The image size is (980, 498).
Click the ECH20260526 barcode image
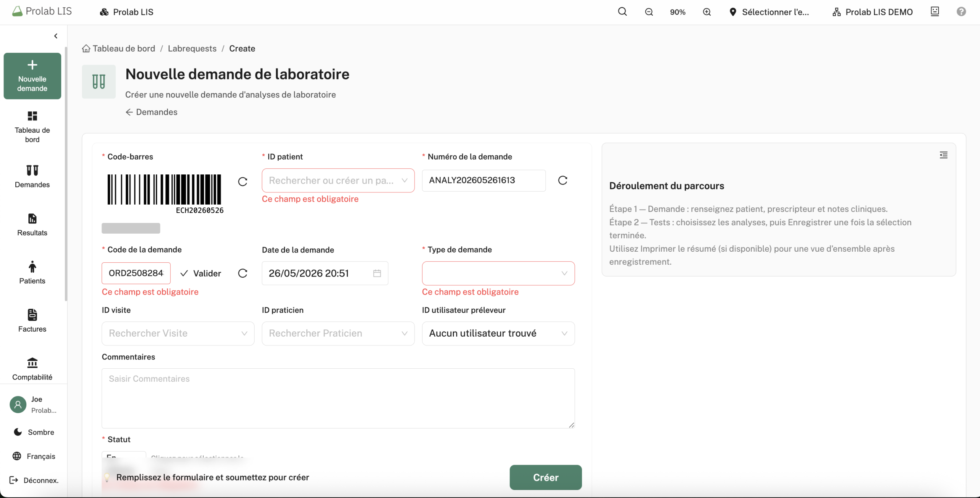(x=164, y=194)
